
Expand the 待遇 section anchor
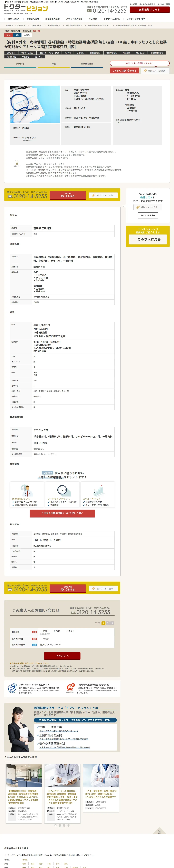54,64
